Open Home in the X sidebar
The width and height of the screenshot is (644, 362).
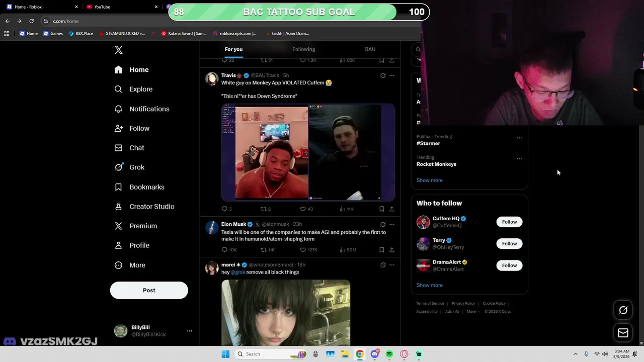132,70
